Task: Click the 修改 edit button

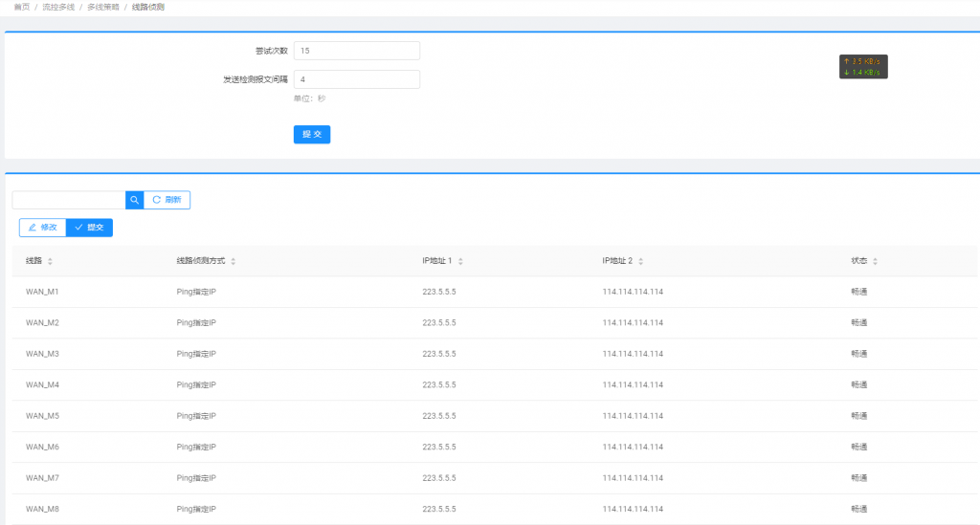Action: (42, 228)
